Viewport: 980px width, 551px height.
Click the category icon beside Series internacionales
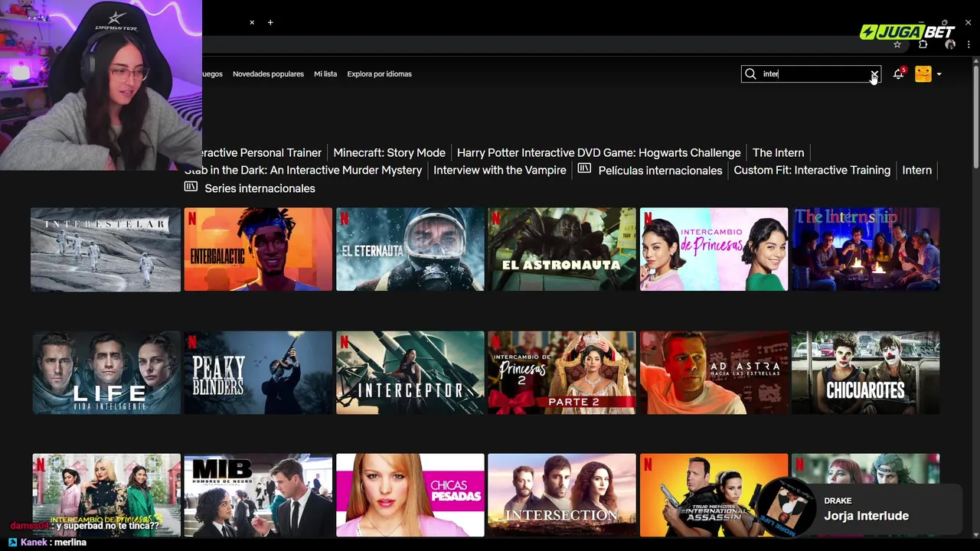tap(191, 187)
